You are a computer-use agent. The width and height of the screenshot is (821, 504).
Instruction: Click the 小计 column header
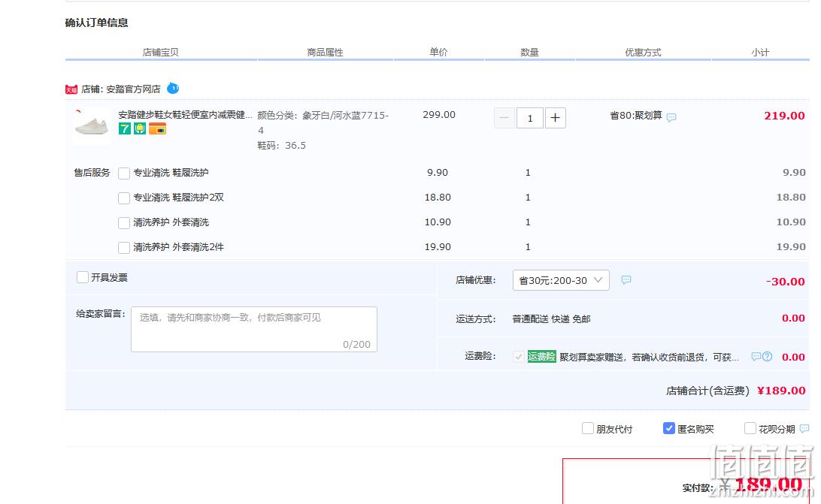point(760,53)
